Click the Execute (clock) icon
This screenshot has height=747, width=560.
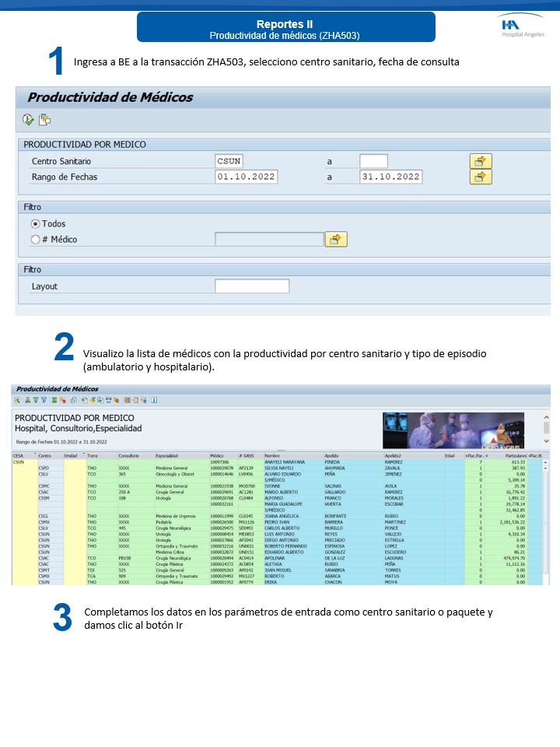click(28, 119)
